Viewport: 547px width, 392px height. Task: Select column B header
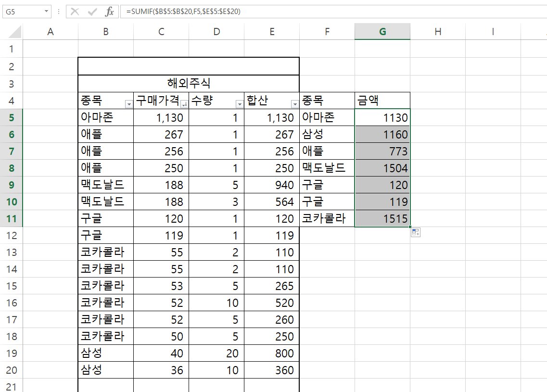coord(106,32)
